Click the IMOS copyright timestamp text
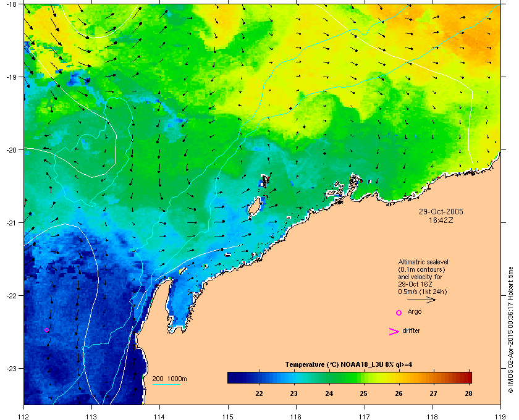 click(510, 330)
